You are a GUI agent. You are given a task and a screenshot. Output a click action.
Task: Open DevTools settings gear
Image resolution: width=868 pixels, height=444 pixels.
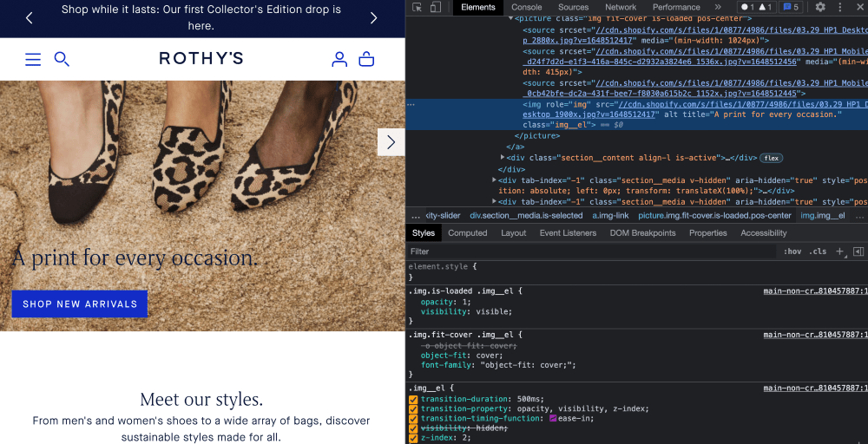[x=820, y=7]
